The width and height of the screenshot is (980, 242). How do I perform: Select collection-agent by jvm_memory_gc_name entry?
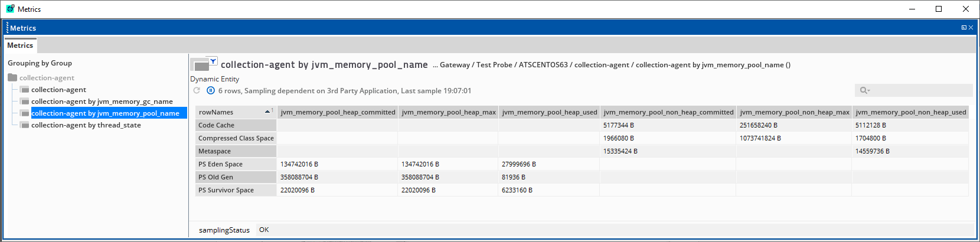102,102
